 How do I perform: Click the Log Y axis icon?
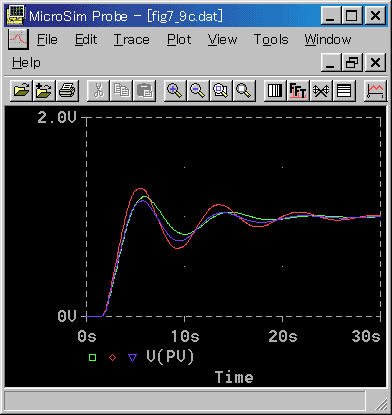click(x=344, y=90)
